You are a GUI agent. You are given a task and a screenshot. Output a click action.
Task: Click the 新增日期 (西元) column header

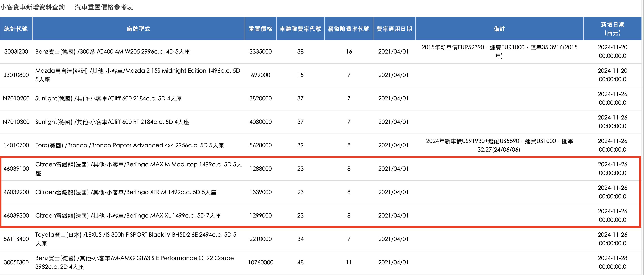coord(612,29)
